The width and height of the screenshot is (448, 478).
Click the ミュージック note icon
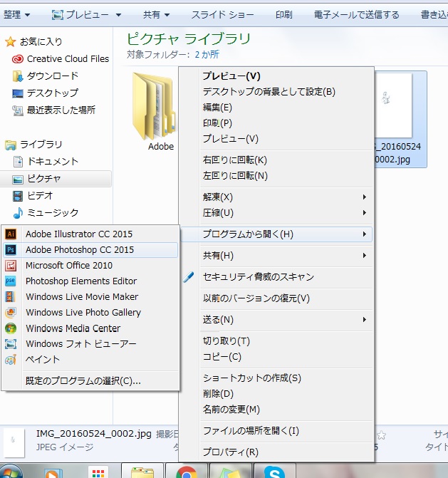[x=18, y=213]
